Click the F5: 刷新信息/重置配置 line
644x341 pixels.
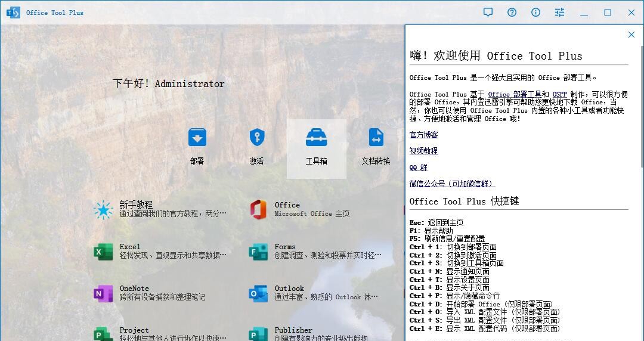(447, 238)
